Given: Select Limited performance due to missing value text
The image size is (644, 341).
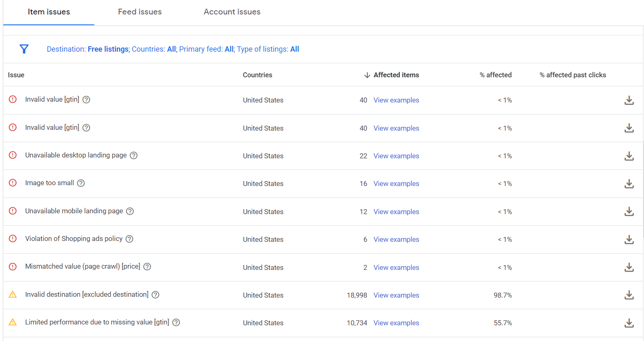Looking at the screenshot, I should pyautogui.click(x=97, y=322).
